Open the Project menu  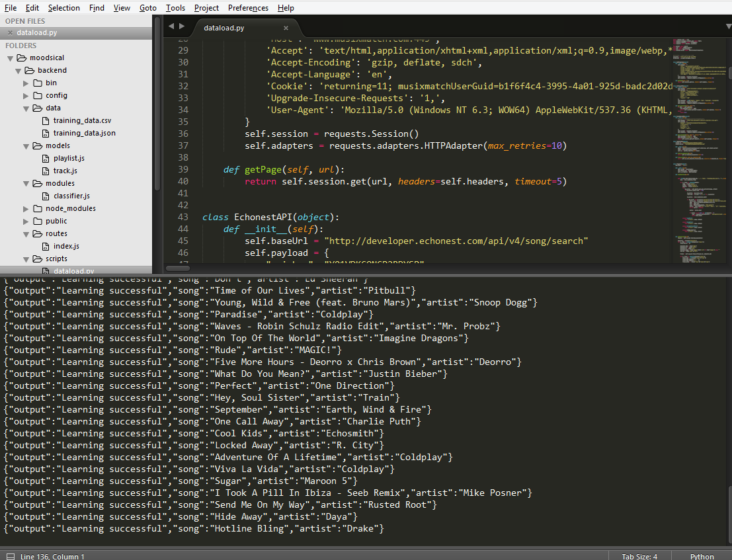point(206,8)
